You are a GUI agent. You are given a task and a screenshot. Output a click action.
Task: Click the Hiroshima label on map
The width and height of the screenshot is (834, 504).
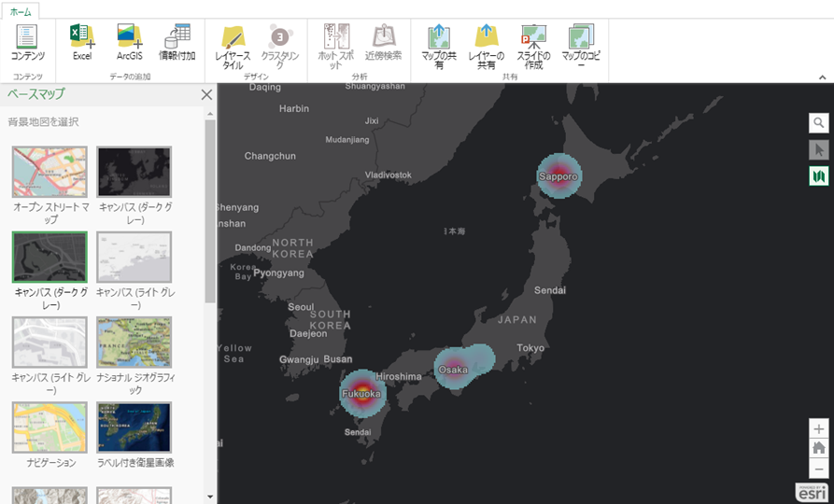[x=399, y=376]
